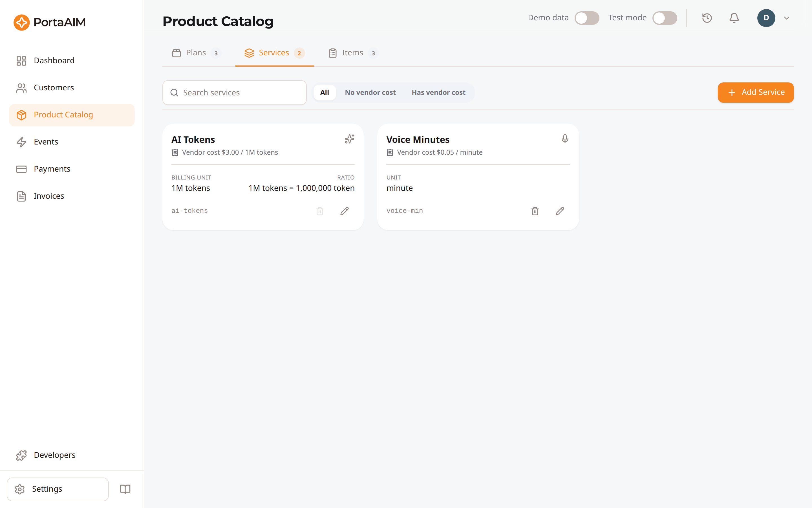Open the Developers section

click(72, 455)
